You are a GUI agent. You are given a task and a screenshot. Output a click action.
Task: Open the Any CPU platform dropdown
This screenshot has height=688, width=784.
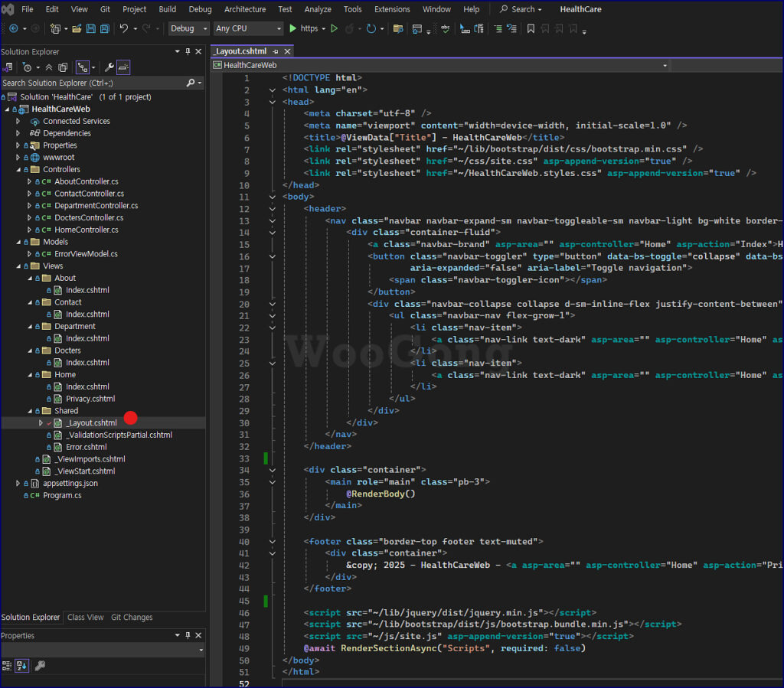(x=249, y=28)
